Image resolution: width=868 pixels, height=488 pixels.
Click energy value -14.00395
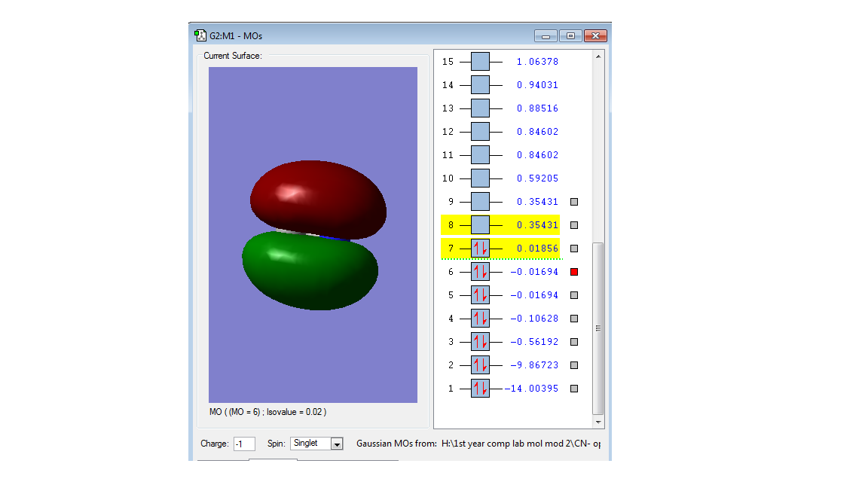click(x=531, y=389)
